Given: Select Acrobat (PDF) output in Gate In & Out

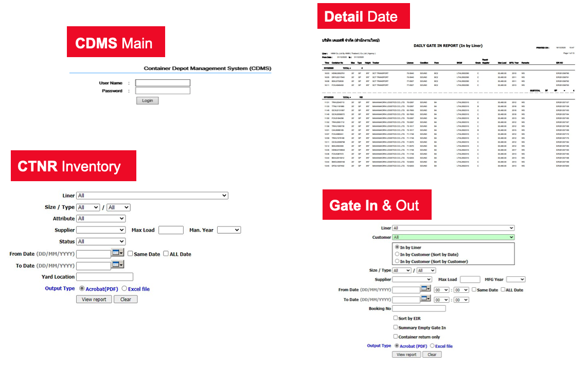Looking at the screenshot, I should [x=397, y=346].
